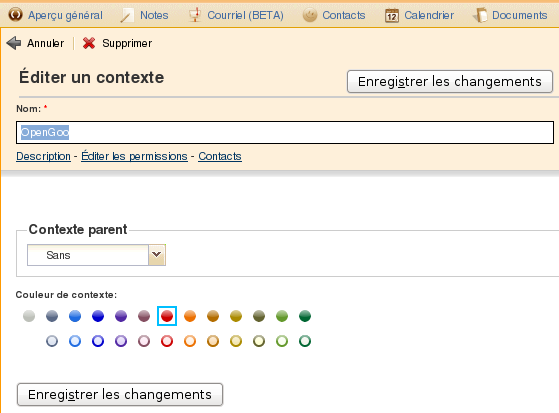Choose the solid dark green color swatch
The height and width of the screenshot is (413, 559).
305,316
